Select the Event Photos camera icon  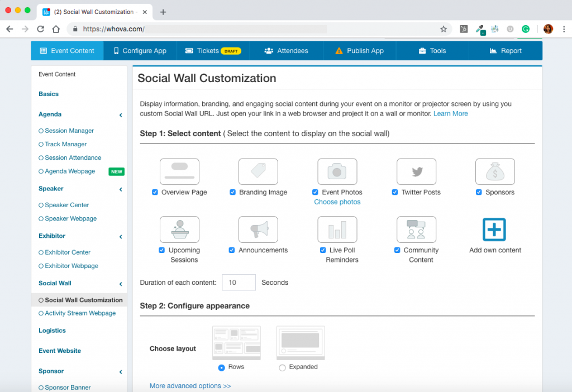337,171
